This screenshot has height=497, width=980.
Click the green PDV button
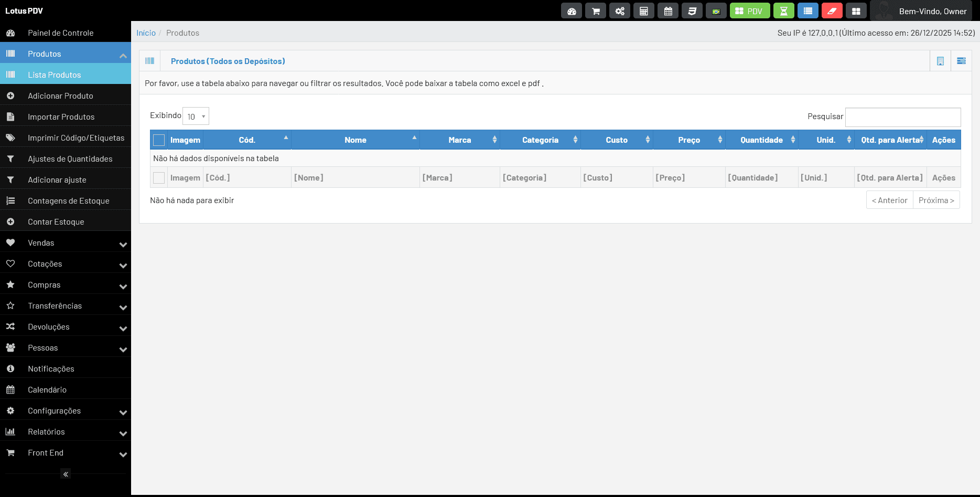tap(750, 11)
